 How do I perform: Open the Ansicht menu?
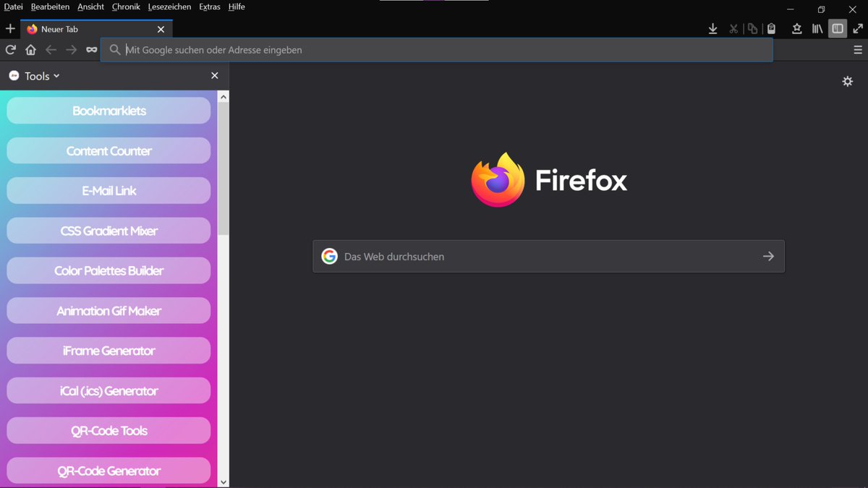[91, 7]
